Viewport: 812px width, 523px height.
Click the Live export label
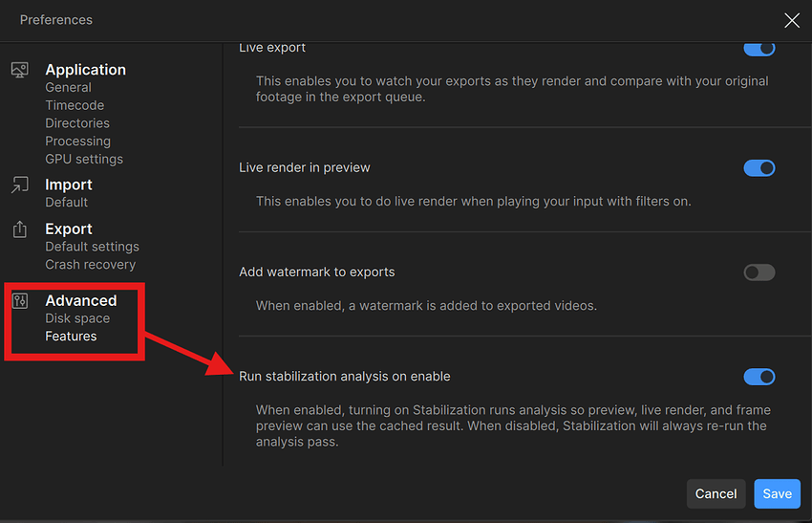coord(272,48)
